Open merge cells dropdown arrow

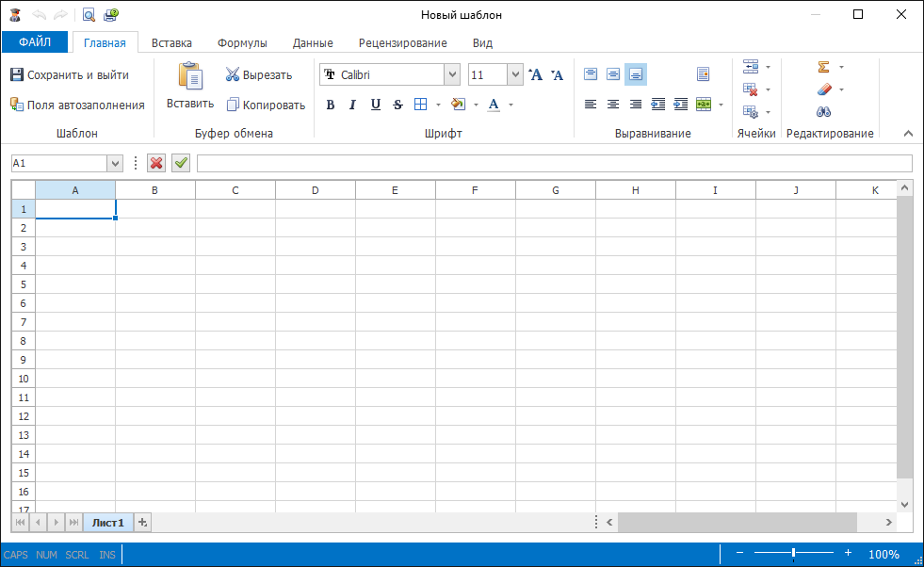[721, 105]
